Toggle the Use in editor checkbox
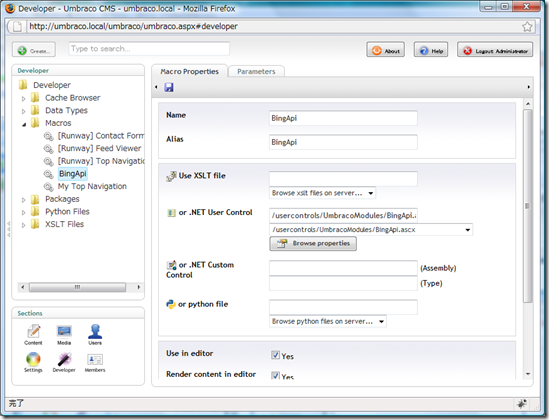The height and width of the screenshot is (420, 549). click(275, 355)
